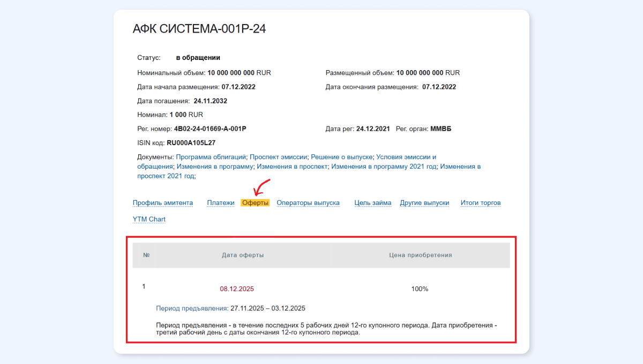Image resolution: width=643 pixels, height=364 pixels.
Task: Select the Дата окончания размещения date 07.12.2022
Action: click(x=439, y=87)
